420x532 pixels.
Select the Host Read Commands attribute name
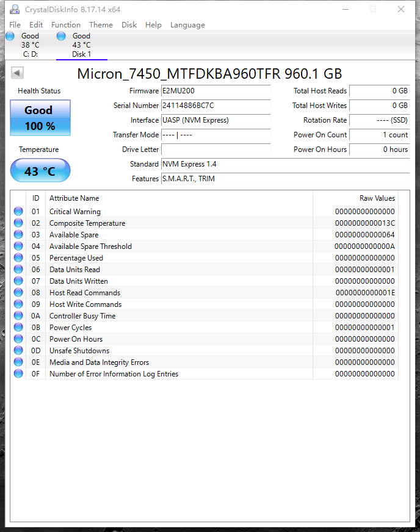[85, 293]
